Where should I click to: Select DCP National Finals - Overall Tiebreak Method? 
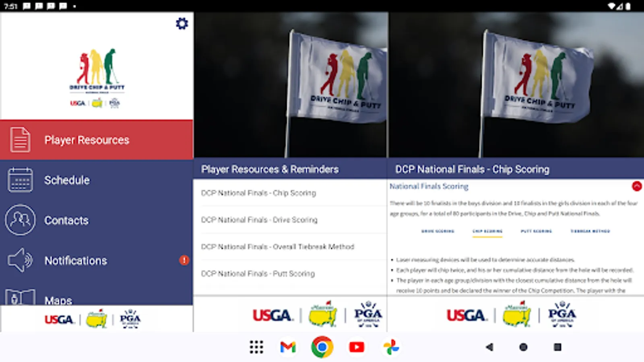[x=277, y=247]
